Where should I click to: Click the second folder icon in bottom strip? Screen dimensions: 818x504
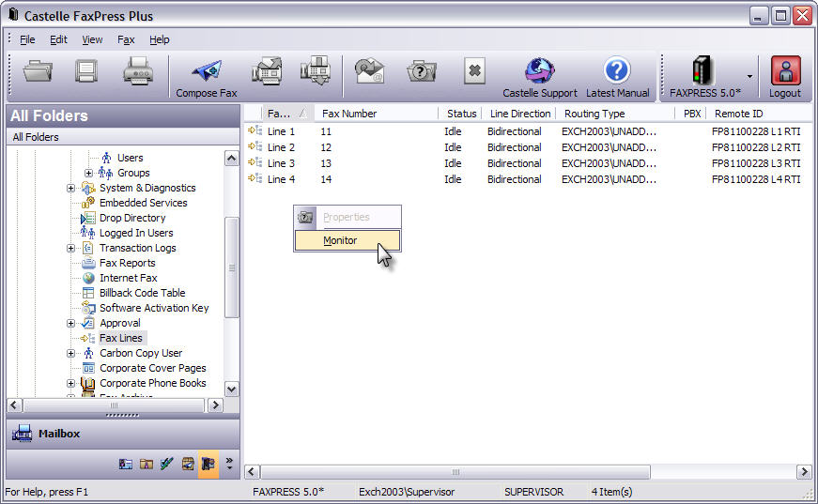click(x=147, y=464)
